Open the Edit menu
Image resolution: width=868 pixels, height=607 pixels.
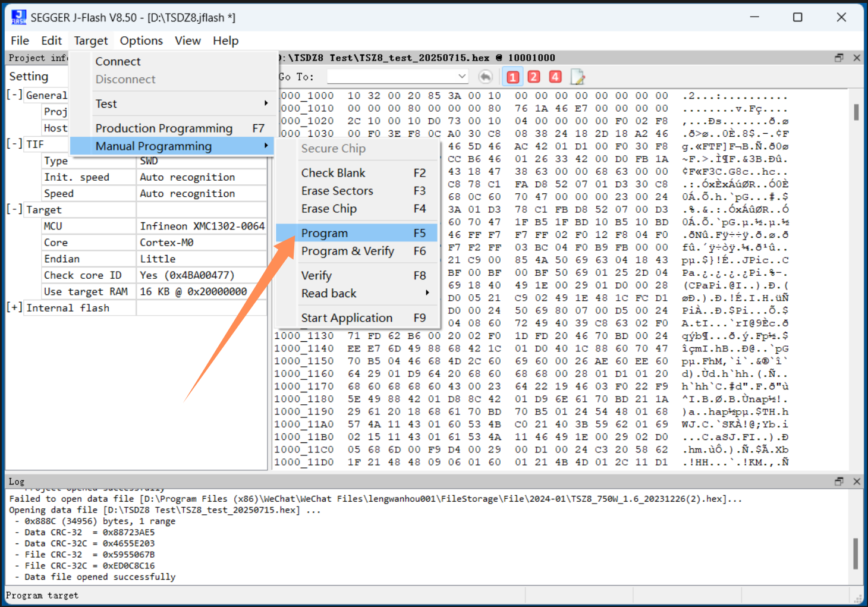pos(51,40)
